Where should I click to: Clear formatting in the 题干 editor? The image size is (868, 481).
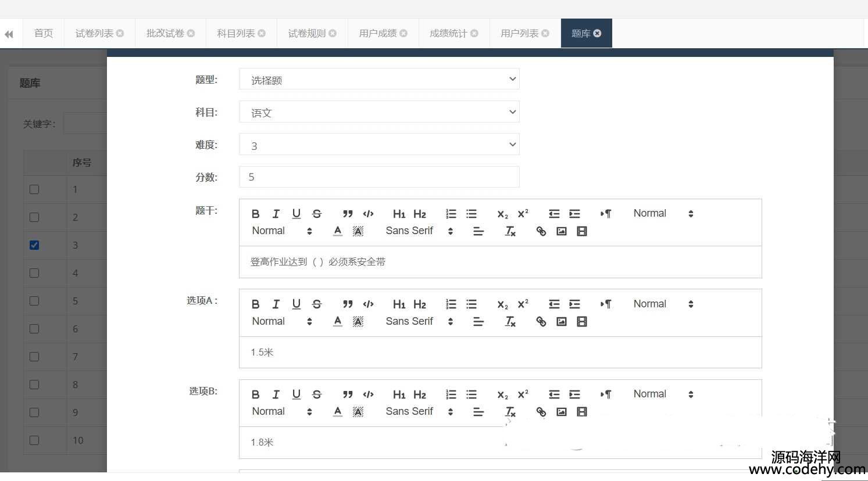[x=510, y=231]
